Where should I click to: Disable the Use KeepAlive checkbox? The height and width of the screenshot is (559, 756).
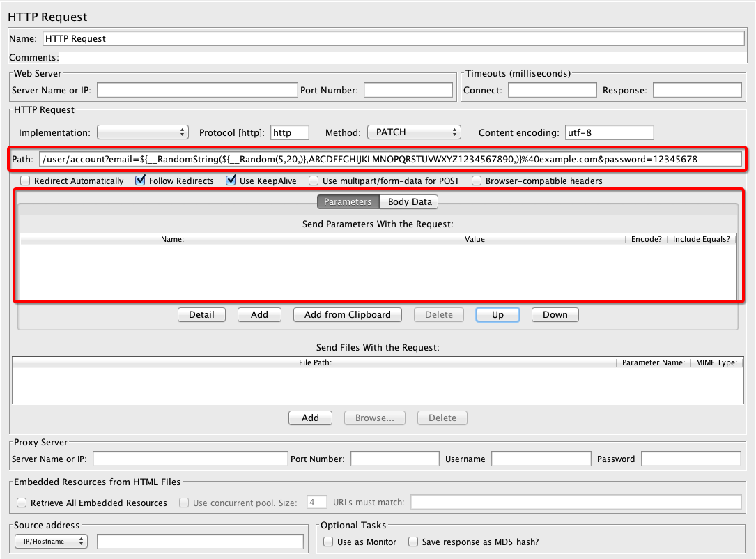pyautogui.click(x=231, y=181)
